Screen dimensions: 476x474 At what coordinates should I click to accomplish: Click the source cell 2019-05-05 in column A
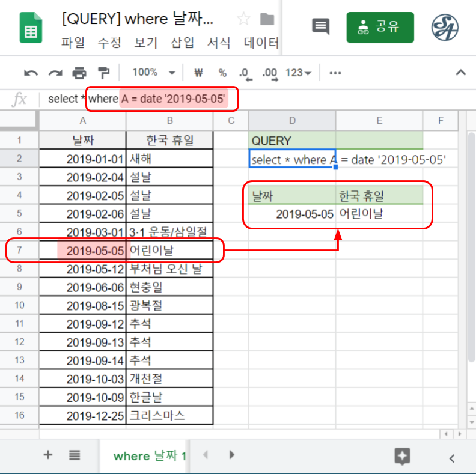click(82, 250)
